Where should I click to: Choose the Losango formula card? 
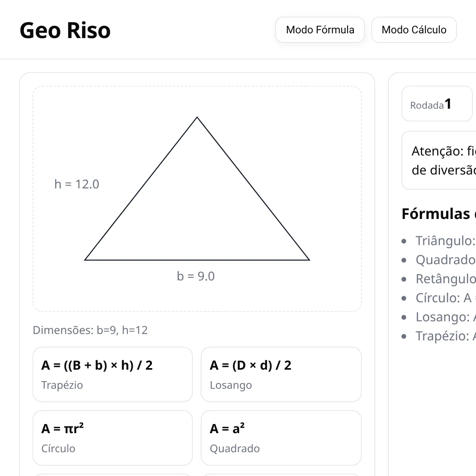(281, 374)
